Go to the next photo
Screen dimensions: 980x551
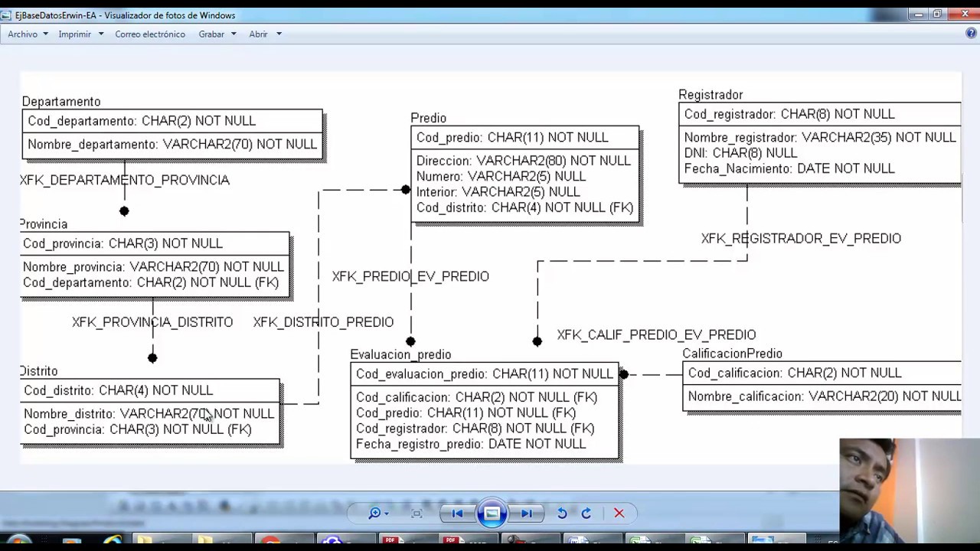coord(527,514)
